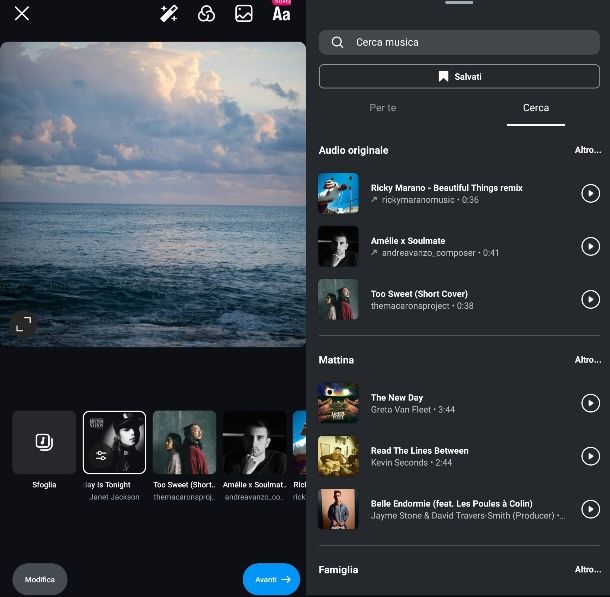Click Greta Van Fleet artist line
This screenshot has width=610, height=597.
click(413, 410)
